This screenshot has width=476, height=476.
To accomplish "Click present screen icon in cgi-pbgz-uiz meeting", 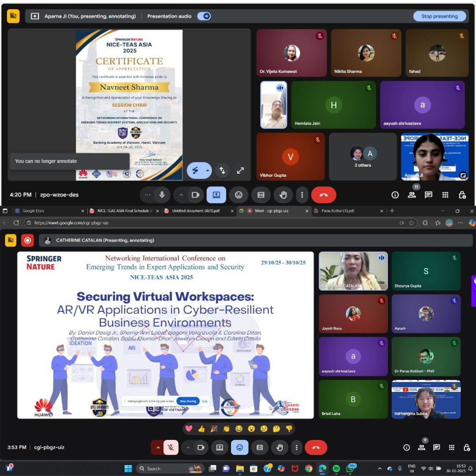I will [x=219, y=447].
